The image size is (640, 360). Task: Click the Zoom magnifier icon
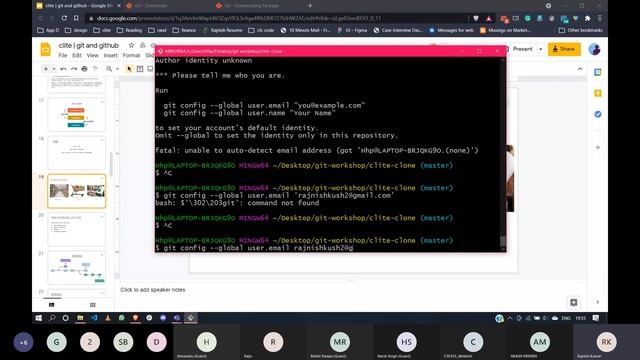(109, 69)
